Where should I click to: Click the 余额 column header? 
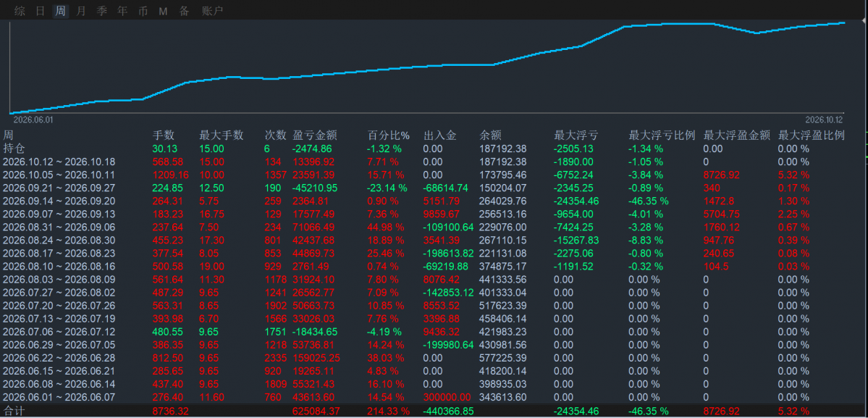[490, 135]
